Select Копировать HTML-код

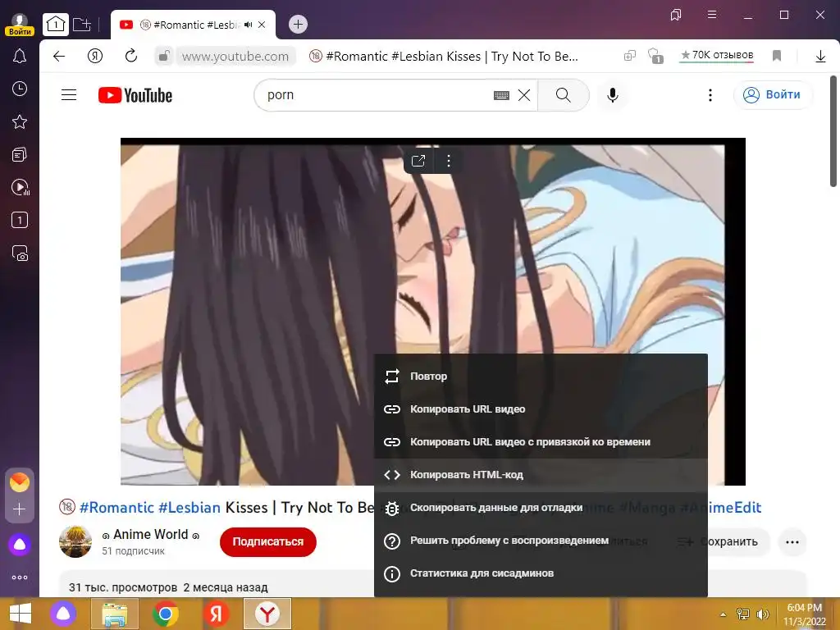click(541, 475)
